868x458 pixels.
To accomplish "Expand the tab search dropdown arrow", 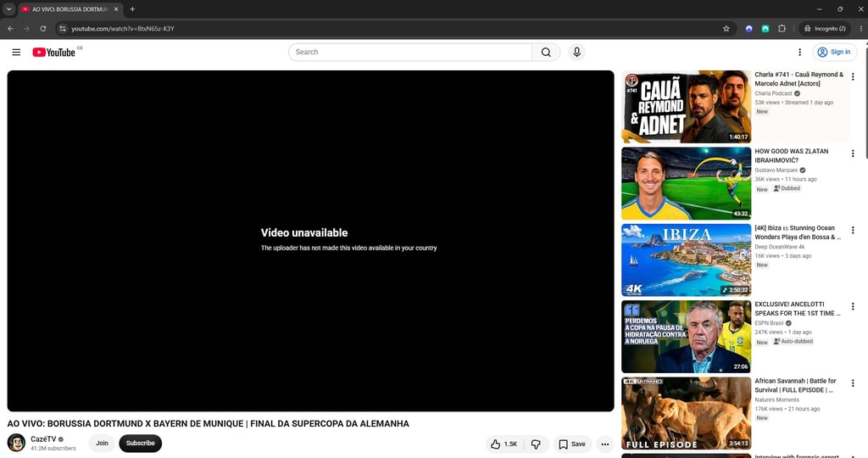I will click(8, 8).
